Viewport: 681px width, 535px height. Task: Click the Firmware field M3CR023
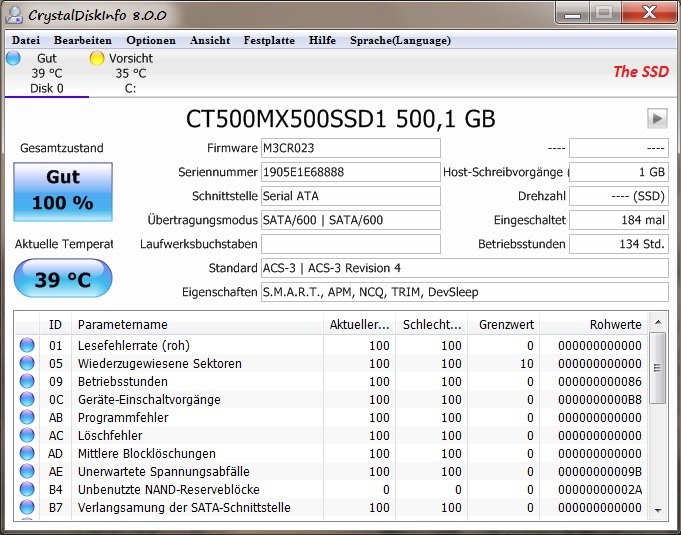pos(350,148)
